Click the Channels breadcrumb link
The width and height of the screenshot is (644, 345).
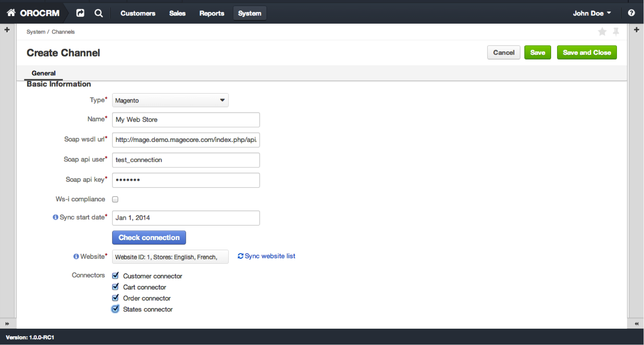[63, 32]
